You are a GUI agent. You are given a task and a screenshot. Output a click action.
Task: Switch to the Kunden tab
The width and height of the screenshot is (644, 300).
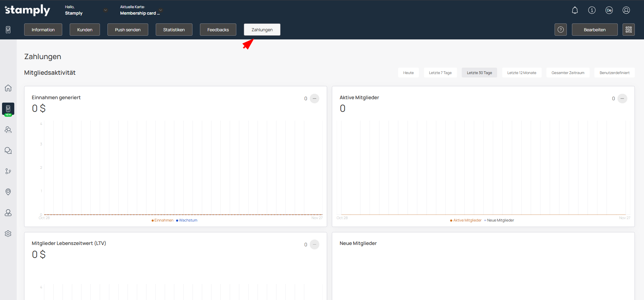coord(85,30)
